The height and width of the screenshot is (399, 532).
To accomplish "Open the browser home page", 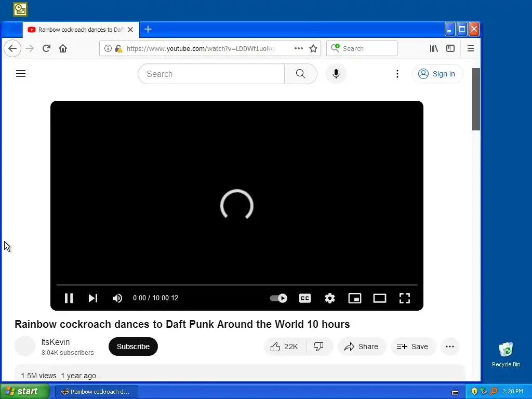I will point(63,48).
